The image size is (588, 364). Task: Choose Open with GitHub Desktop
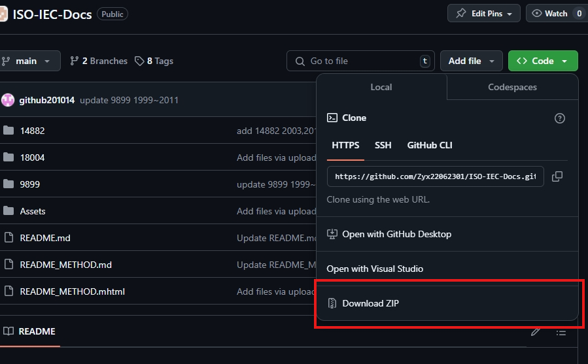point(447,234)
